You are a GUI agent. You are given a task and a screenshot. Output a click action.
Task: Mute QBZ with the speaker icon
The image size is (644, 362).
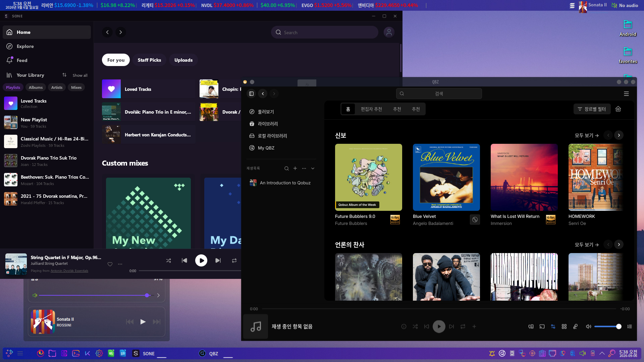(x=588, y=326)
